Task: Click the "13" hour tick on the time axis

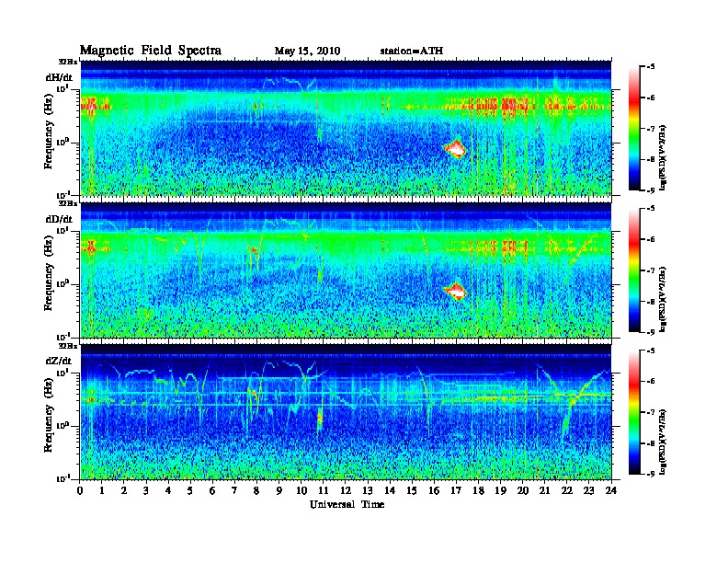Action: pyautogui.click(x=368, y=490)
